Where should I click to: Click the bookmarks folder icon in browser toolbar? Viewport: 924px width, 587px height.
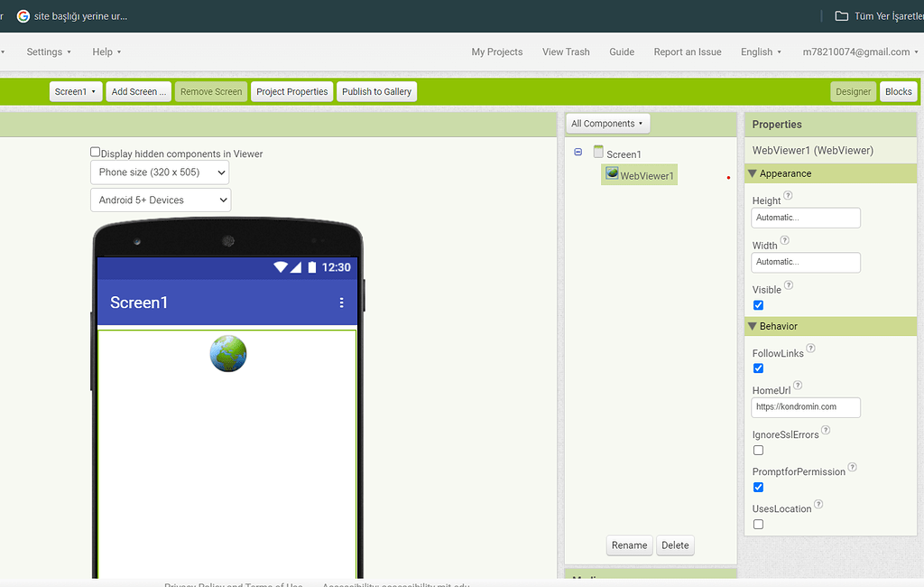click(x=841, y=15)
